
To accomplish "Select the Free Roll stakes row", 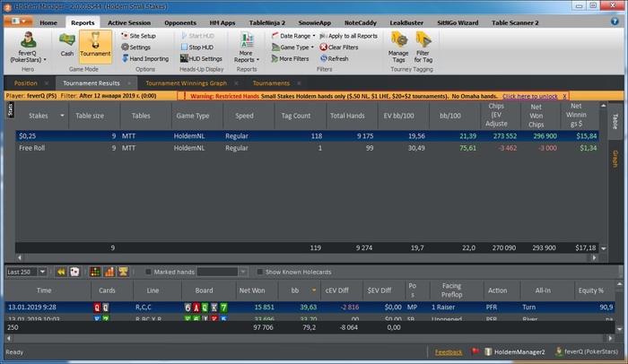I will click(307, 148).
